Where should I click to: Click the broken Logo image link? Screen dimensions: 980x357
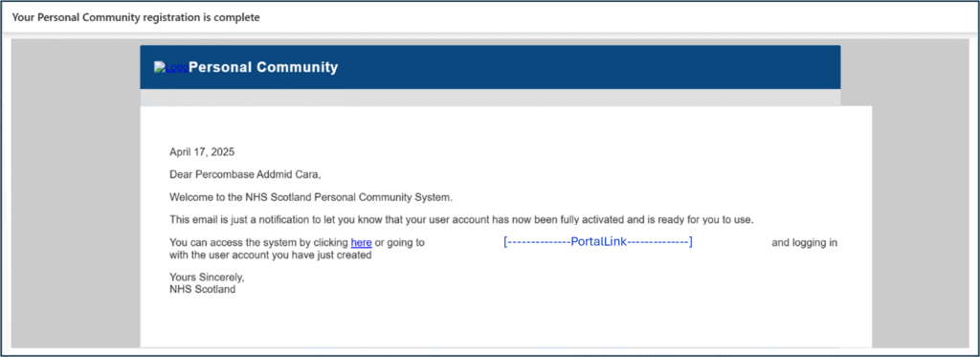point(171,68)
